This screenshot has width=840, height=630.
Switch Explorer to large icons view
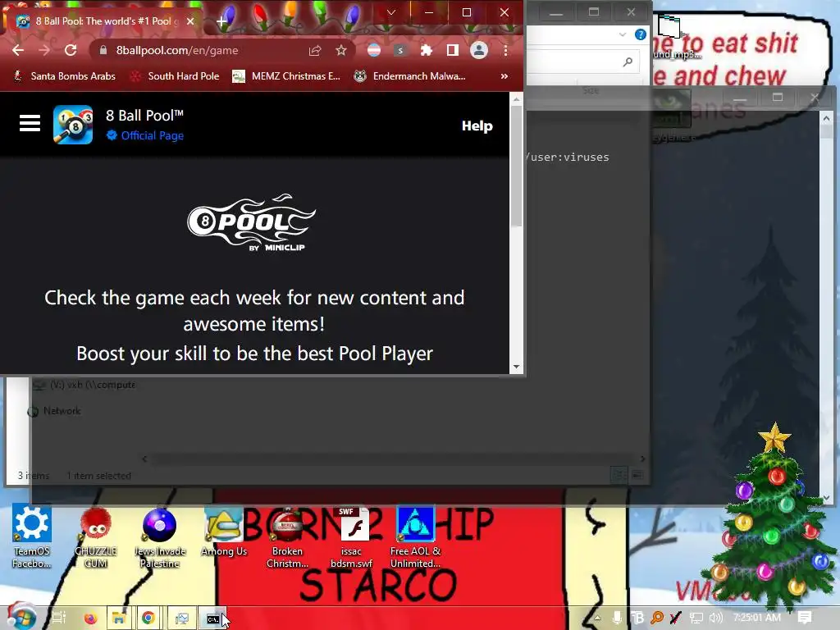click(637, 475)
